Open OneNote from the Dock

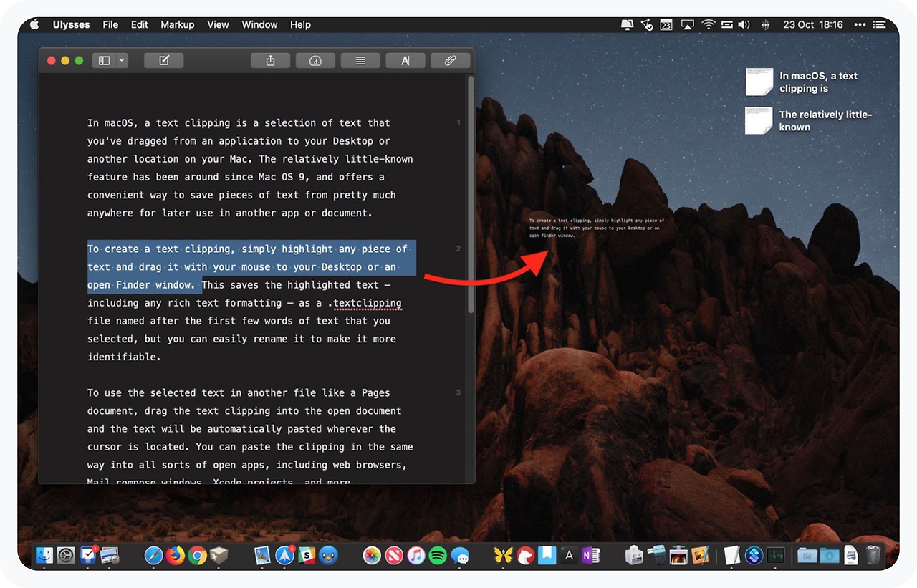point(591,555)
